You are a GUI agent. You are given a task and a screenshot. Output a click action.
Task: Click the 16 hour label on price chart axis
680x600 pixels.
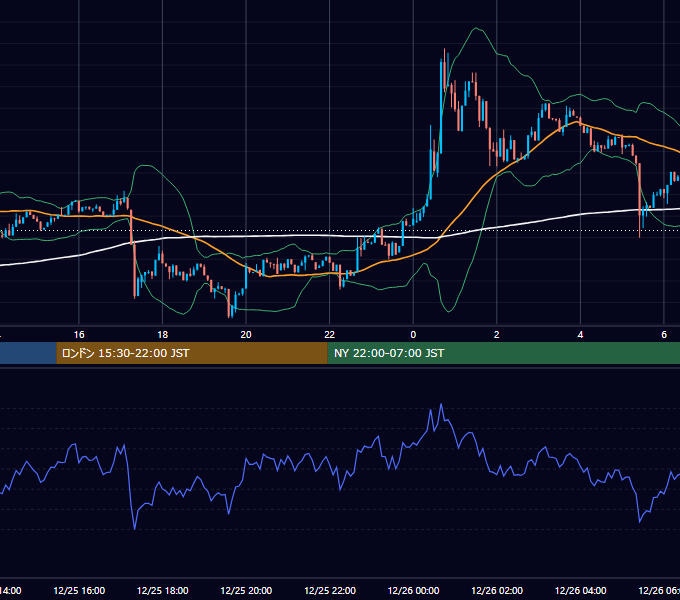[x=79, y=335]
